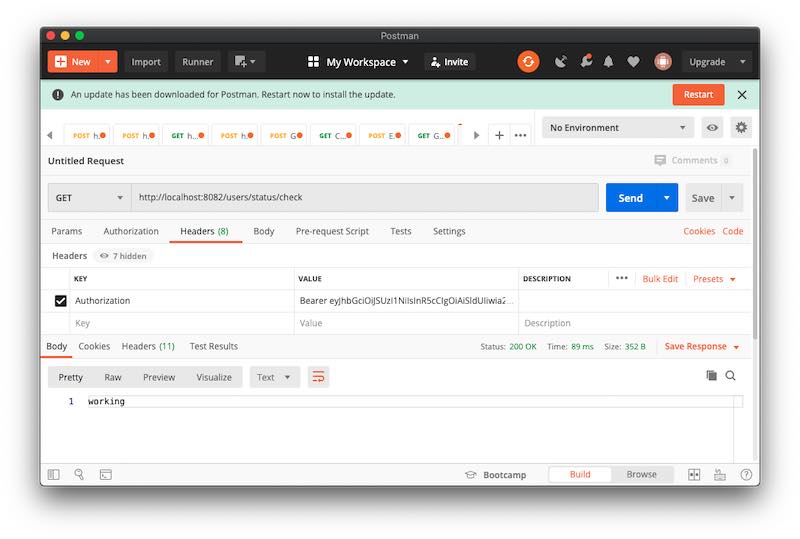The width and height of the screenshot is (800, 539).
Task: Open the Pre-request Script tab
Action: point(332,231)
